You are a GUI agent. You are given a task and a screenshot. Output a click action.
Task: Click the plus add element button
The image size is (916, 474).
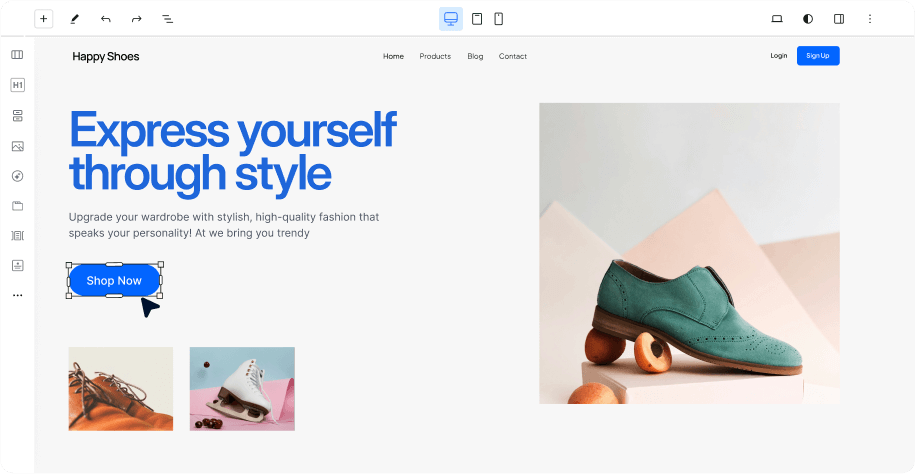[x=43, y=19]
